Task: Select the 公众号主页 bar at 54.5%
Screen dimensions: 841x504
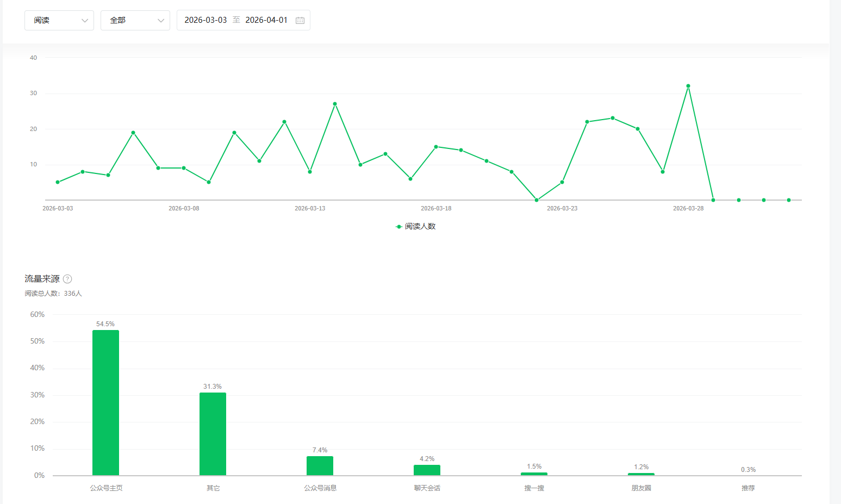Action: click(105, 402)
